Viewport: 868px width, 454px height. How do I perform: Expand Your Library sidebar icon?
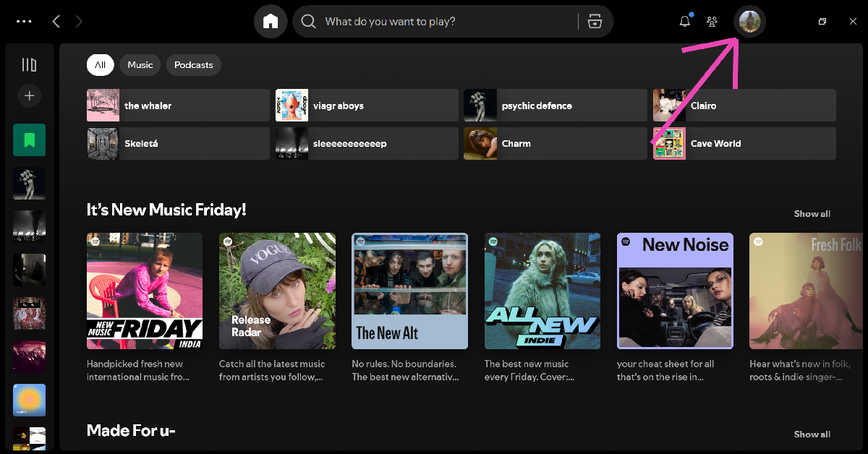29,65
